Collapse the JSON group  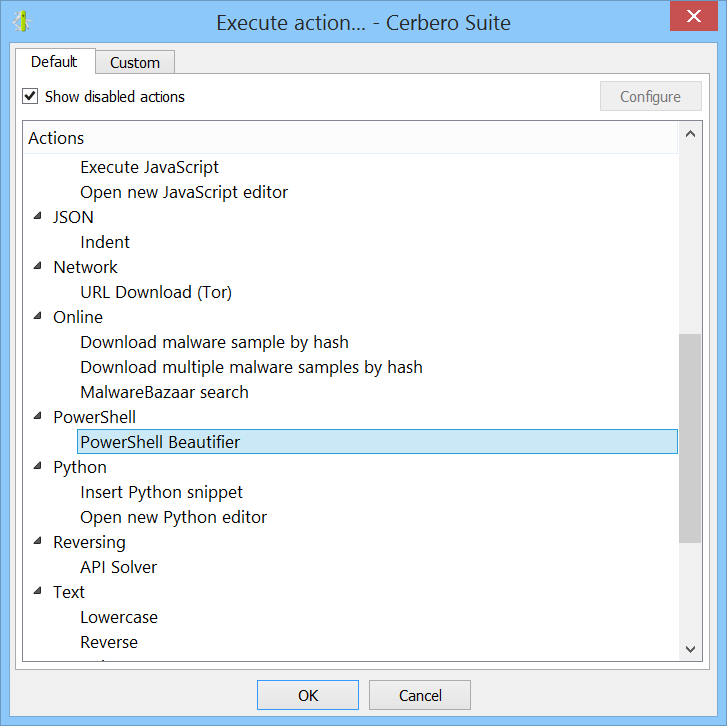click(x=38, y=216)
